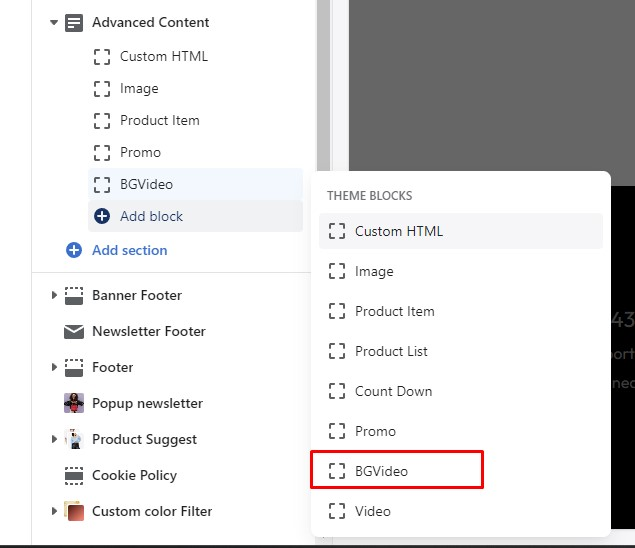Screen dimensions: 635x548
Task: Click the Newsletter Footer envelope icon
Action: (x=74, y=331)
